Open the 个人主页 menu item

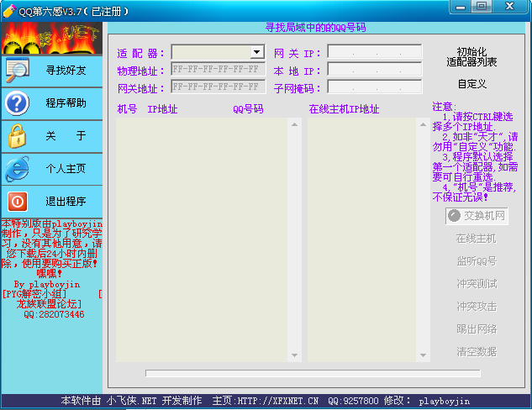[52, 169]
